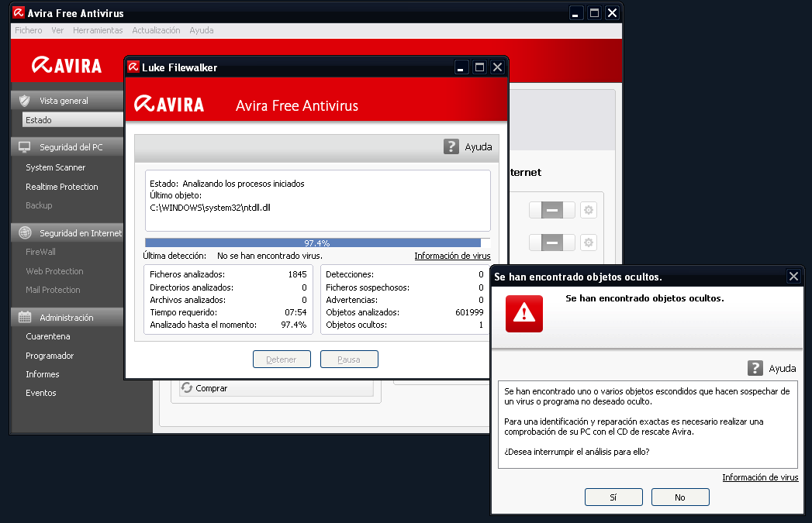Viewport: 812px width, 523px height.
Task: Click the shield icon beside Vista general
Action: tap(25, 101)
